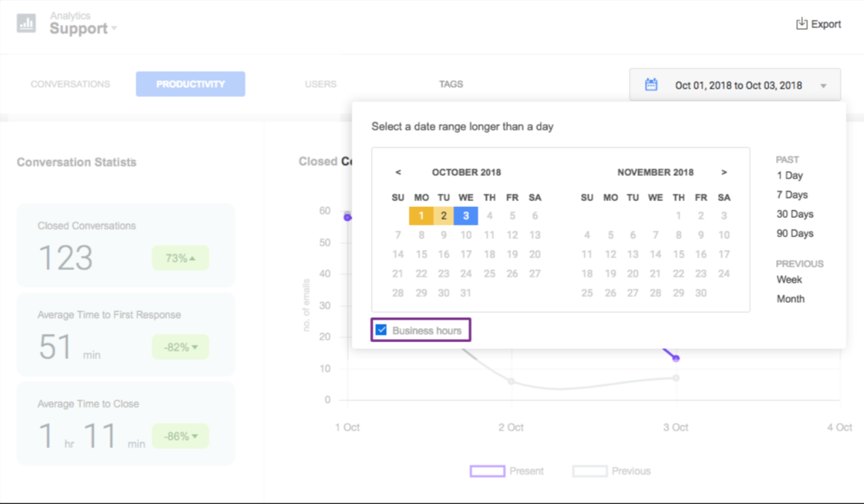
Task: Pick October 2 in the calendar
Action: [x=444, y=216]
